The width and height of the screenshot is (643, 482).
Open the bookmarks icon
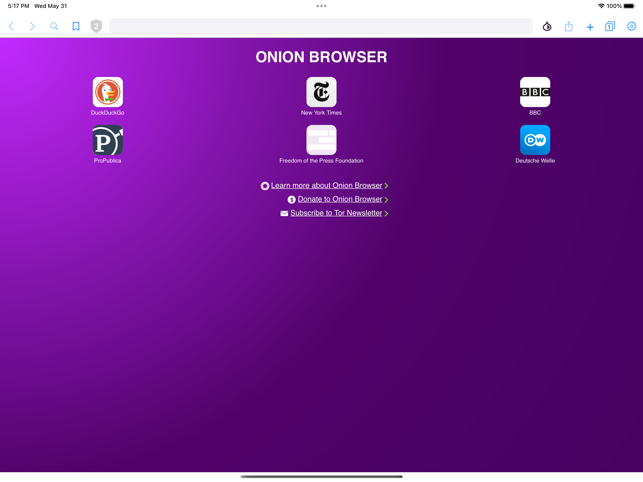point(76,27)
